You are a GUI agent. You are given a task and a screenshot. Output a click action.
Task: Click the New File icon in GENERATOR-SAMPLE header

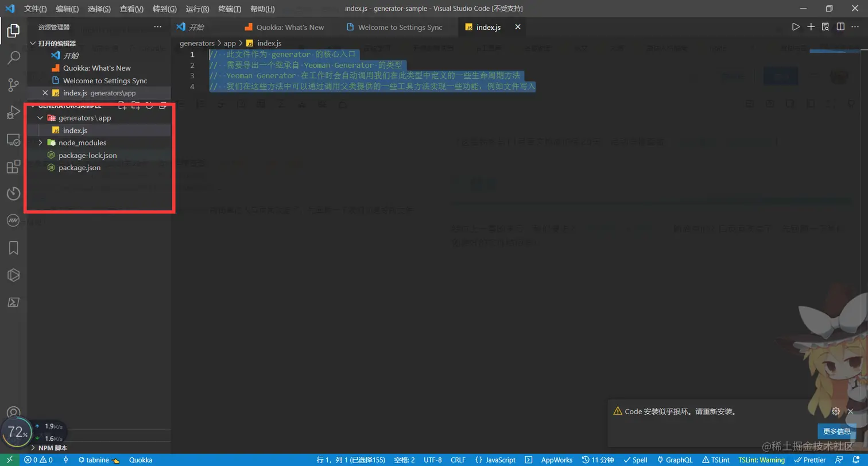122,106
